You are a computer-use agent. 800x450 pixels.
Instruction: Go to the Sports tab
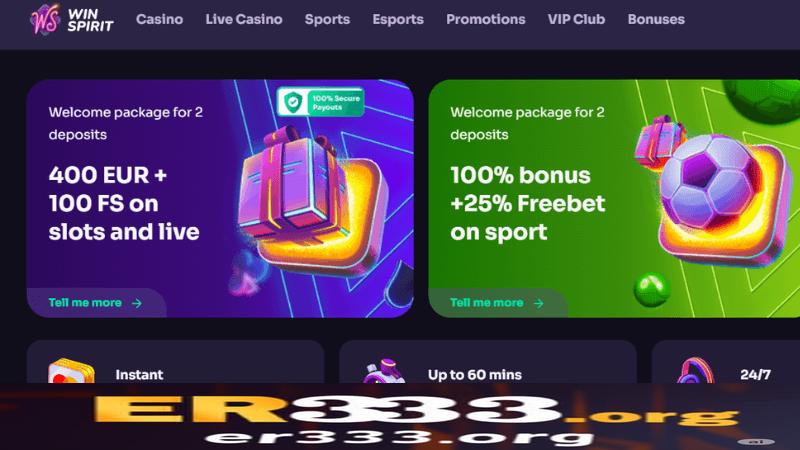[x=327, y=19]
